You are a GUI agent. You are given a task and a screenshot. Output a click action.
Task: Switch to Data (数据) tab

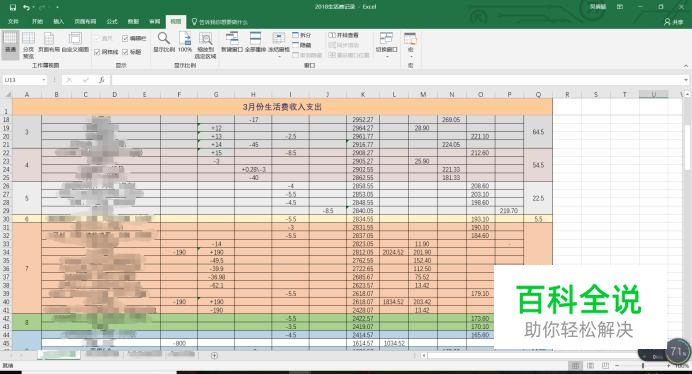pyautogui.click(x=133, y=22)
